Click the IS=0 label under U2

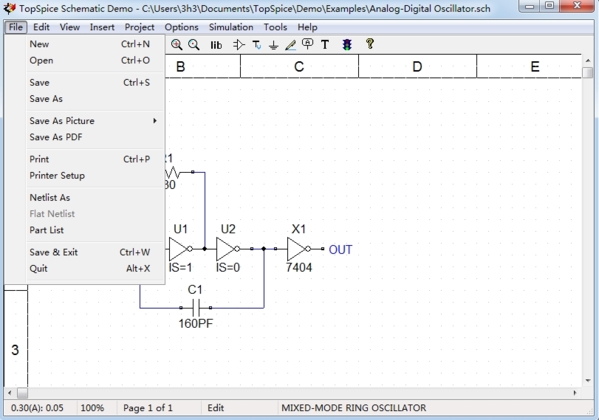pos(228,267)
